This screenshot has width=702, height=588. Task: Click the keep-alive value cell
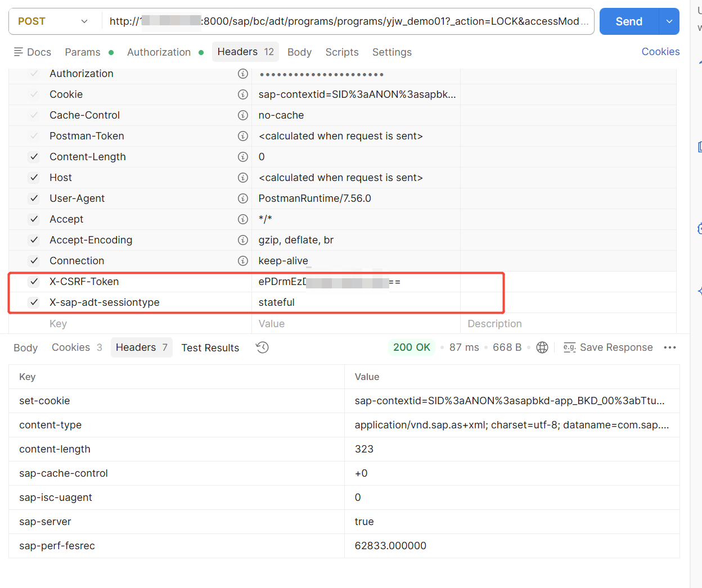click(355, 261)
